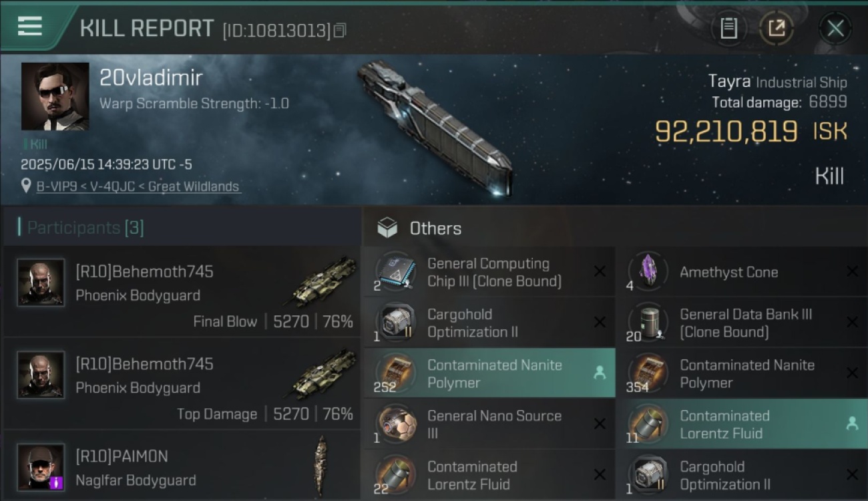Toggle the X next to Amethyst Cone
Viewport: 868px width, 501px height.
(x=852, y=271)
